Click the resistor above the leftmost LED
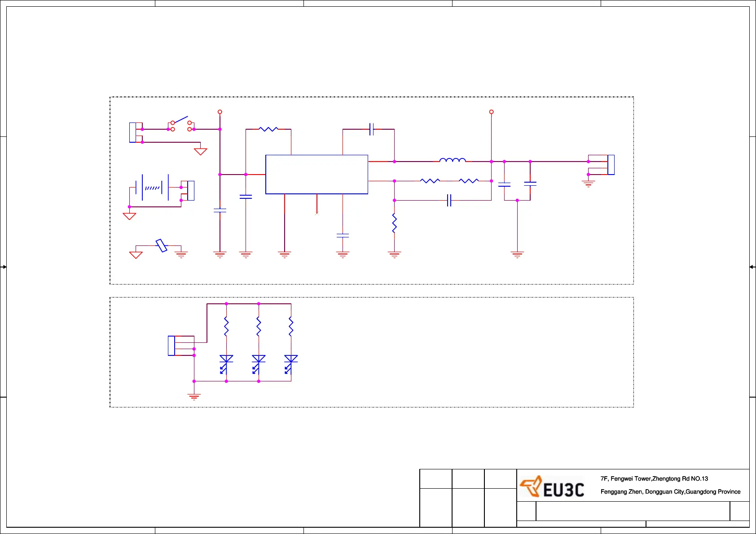Screen dimensions: 756x534 226,327
